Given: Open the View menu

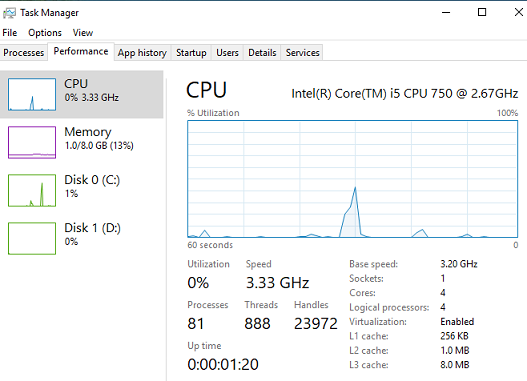Looking at the screenshot, I should [83, 33].
